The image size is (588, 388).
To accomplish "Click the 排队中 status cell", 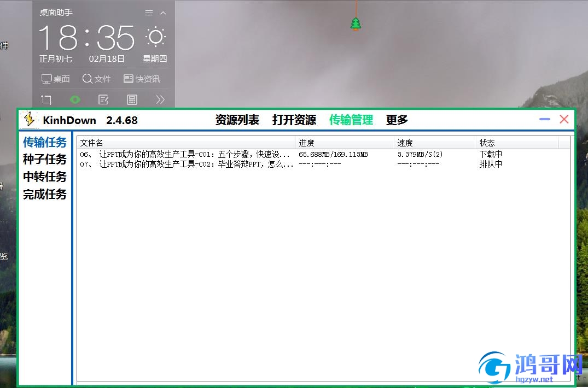I will coord(491,164).
